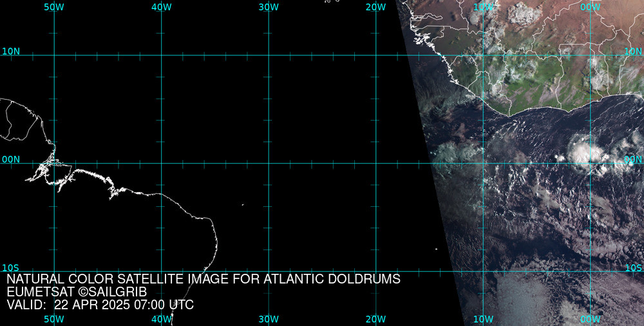644x326 pixels.
Task: Select the '00W' label along the bottom edge
Action: 591,320
